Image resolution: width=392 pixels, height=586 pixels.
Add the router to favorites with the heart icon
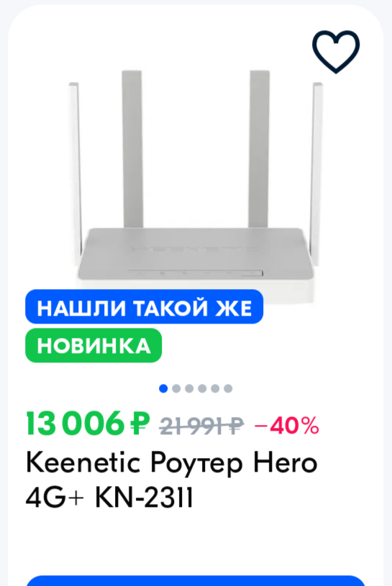coord(336,52)
